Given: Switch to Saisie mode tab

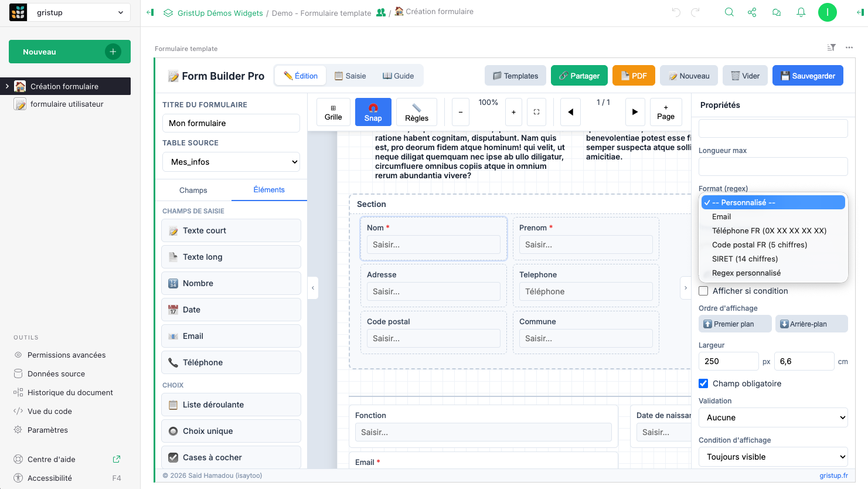Looking at the screenshot, I should coord(350,76).
